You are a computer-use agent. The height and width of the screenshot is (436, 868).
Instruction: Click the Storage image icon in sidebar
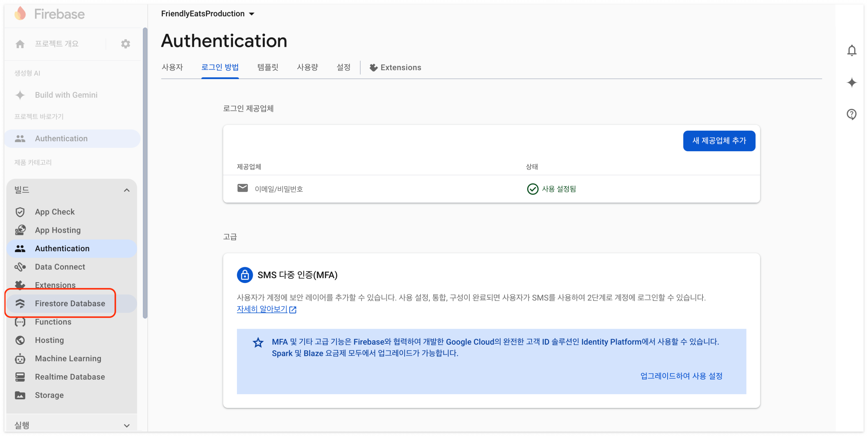coord(20,395)
